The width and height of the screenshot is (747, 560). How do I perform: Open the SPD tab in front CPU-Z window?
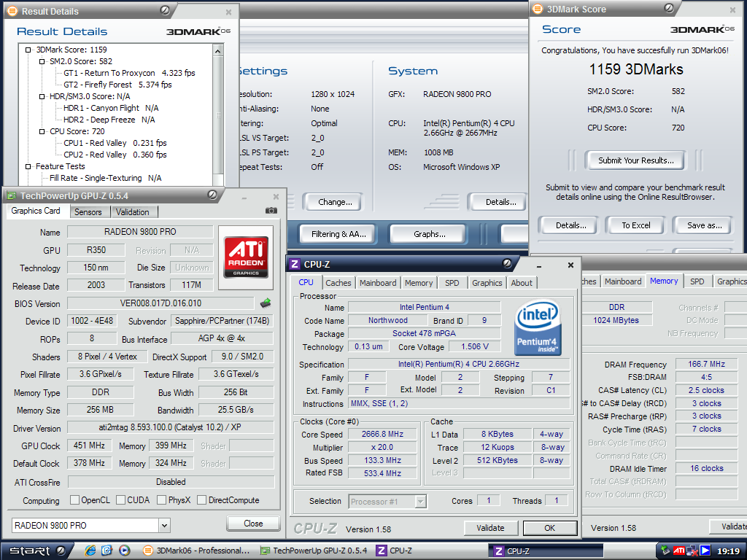[452, 283]
